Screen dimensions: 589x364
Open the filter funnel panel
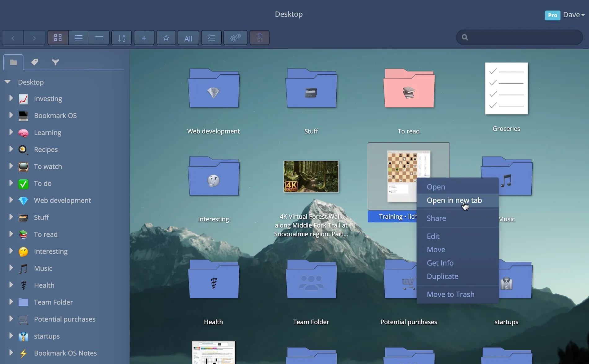click(x=55, y=62)
